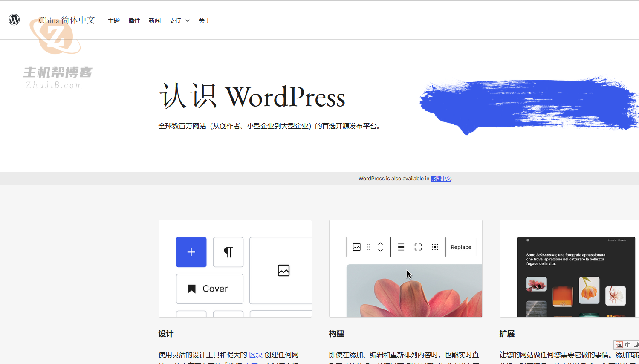Click the Replace button in block toolbar
Image resolution: width=639 pixels, height=364 pixels.
pyautogui.click(x=461, y=247)
